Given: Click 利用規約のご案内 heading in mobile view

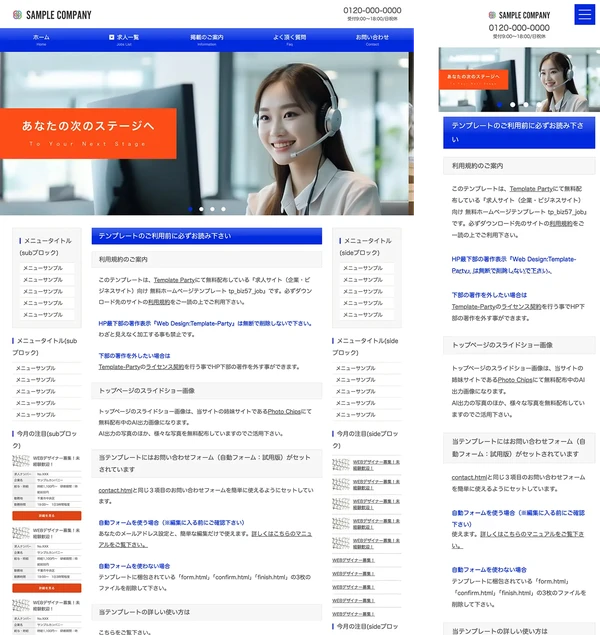Looking at the screenshot, I should coord(519,166).
